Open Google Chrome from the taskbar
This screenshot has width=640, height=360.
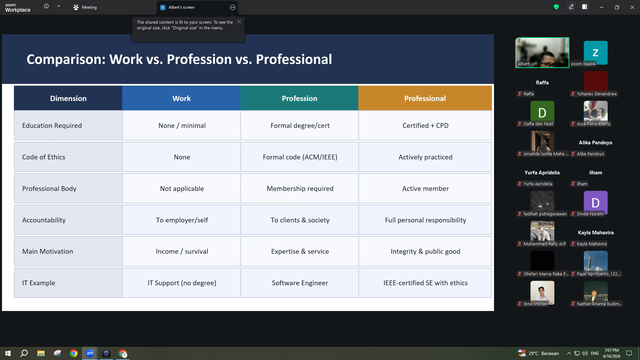coord(73,353)
